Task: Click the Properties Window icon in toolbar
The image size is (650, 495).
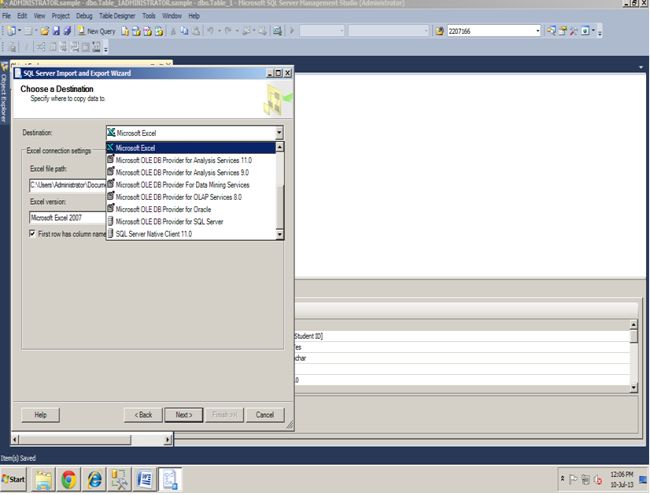Action: click(x=563, y=31)
